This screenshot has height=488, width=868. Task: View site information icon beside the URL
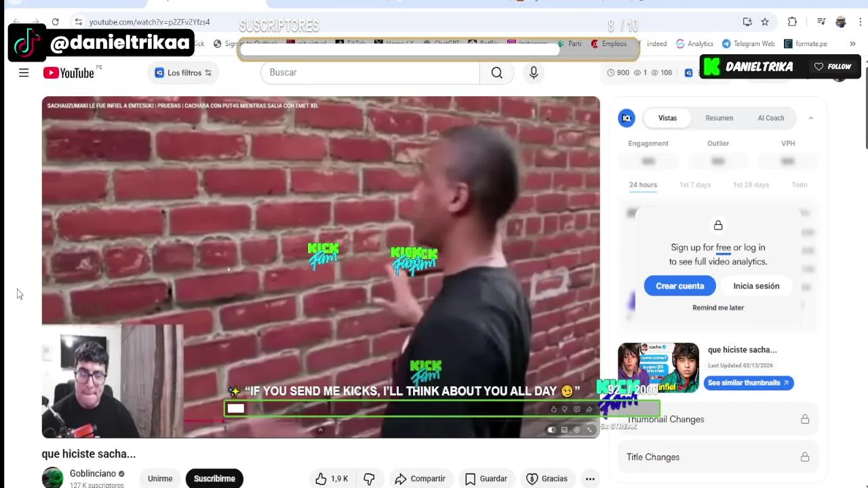click(79, 22)
